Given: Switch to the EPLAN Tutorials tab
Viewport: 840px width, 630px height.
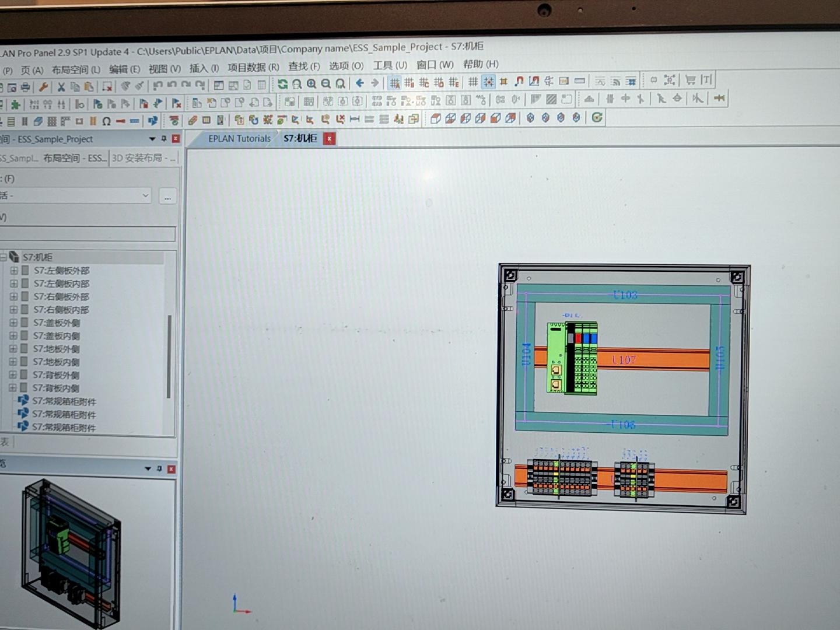Looking at the screenshot, I should tap(239, 139).
